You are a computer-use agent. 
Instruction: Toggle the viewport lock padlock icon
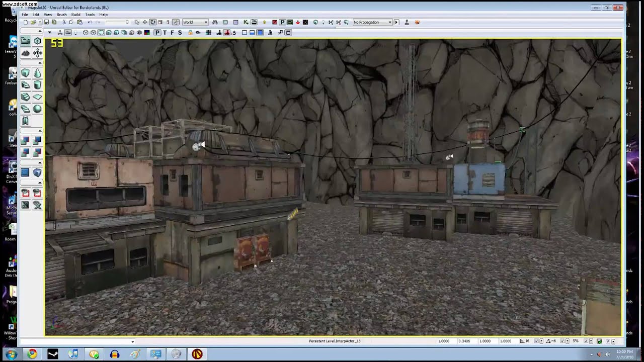(190, 33)
